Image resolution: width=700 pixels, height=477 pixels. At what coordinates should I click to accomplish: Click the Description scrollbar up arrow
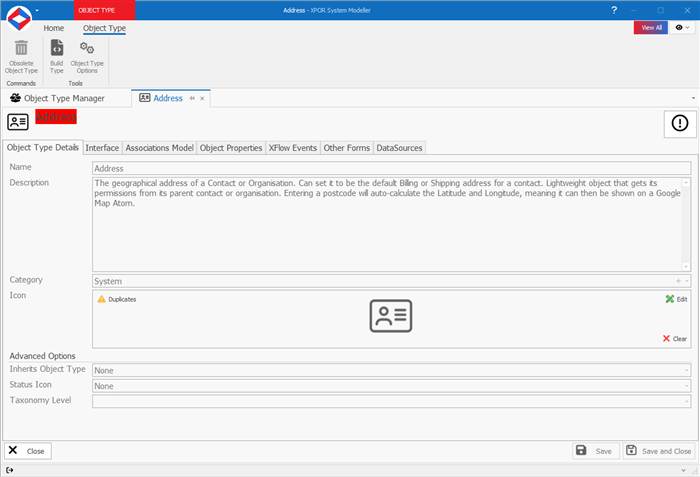pyautogui.click(x=686, y=182)
